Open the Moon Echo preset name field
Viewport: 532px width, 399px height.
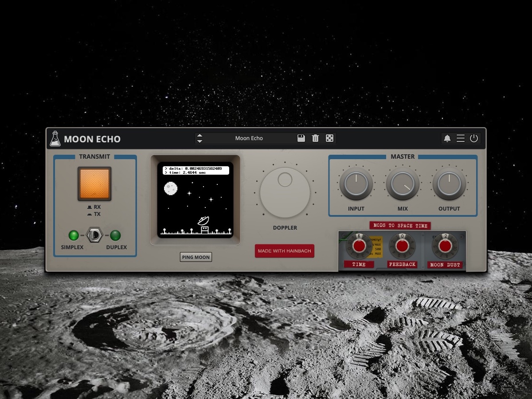(x=248, y=138)
